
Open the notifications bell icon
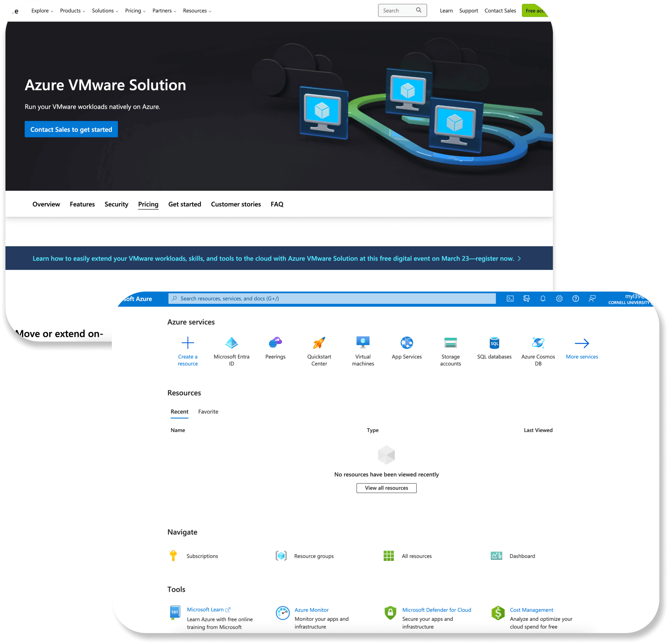(543, 298)
